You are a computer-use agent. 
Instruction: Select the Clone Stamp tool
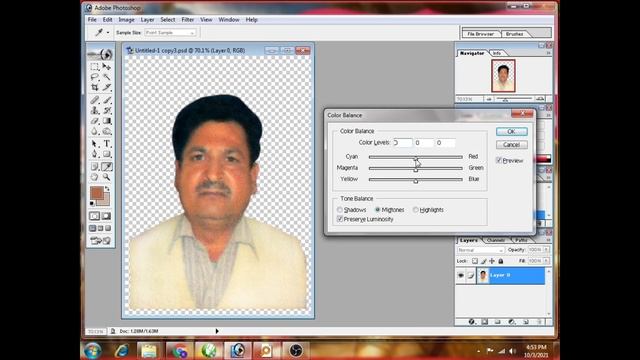pyautogui.click(x=95, y=111)
